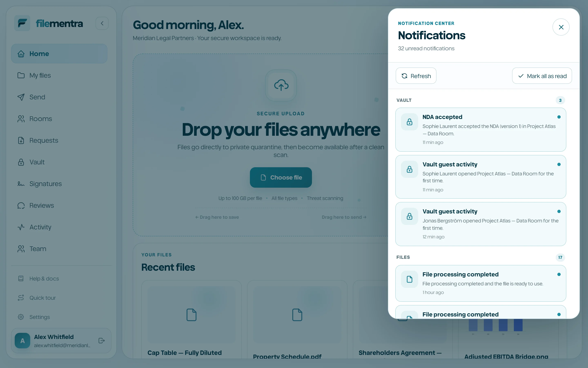Refresh the notifications list

click(x=416, y=76)
